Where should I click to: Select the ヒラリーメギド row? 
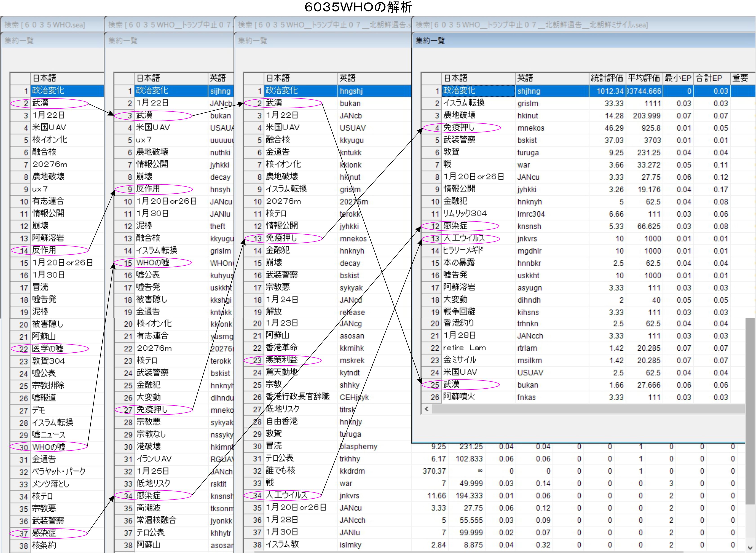coord(463,250)
